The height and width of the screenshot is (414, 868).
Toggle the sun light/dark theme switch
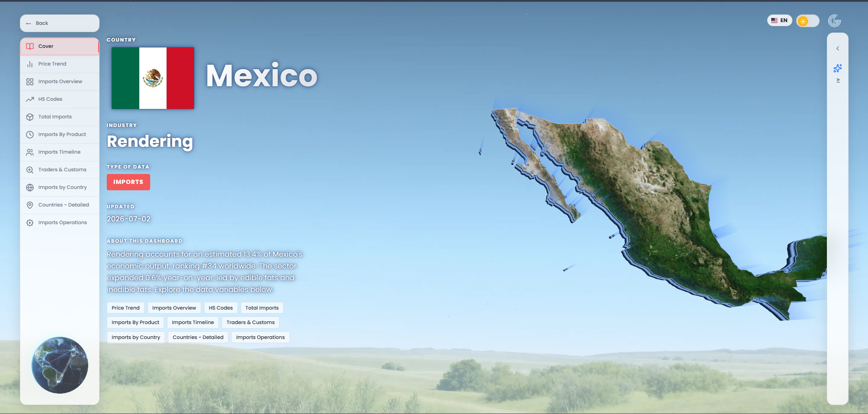(808, 21)
